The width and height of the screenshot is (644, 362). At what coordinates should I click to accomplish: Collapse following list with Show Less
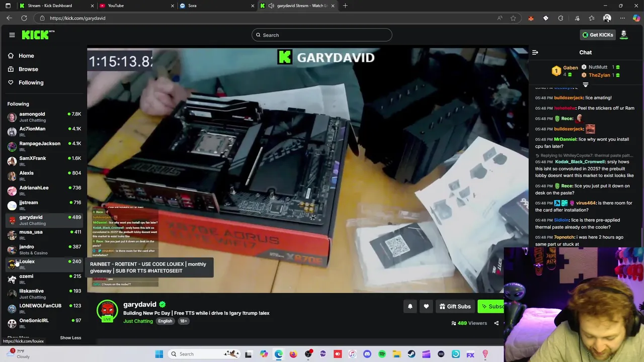[70, 338]
